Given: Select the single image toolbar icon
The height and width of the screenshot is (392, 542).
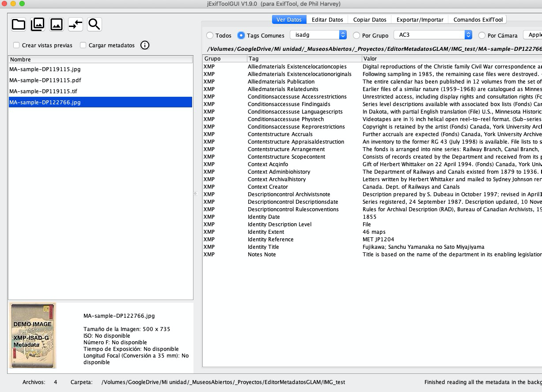Looking at the screenshot, I should pyautogui.click(x=56, y=25).
